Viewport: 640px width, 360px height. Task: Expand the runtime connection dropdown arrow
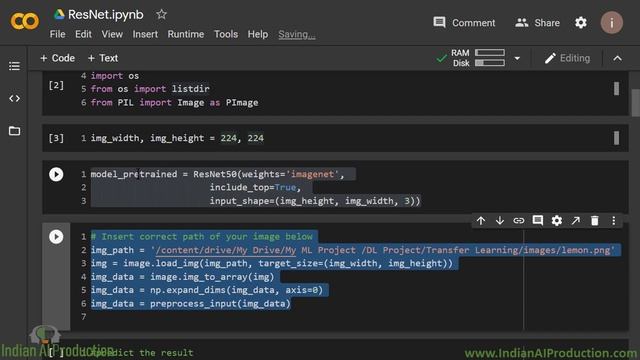517,58
